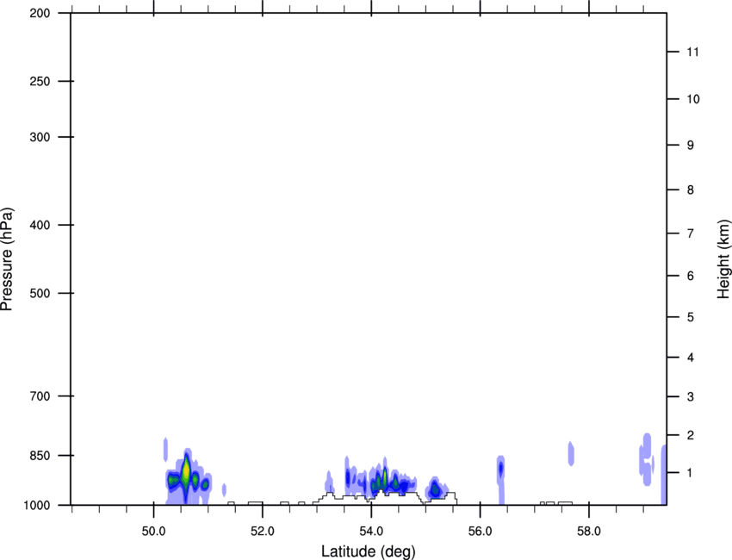This screenshot has width=732, height=560.
Task: Click the yellow contour peak near 50.6 latitude
Action: coord(186,472)
